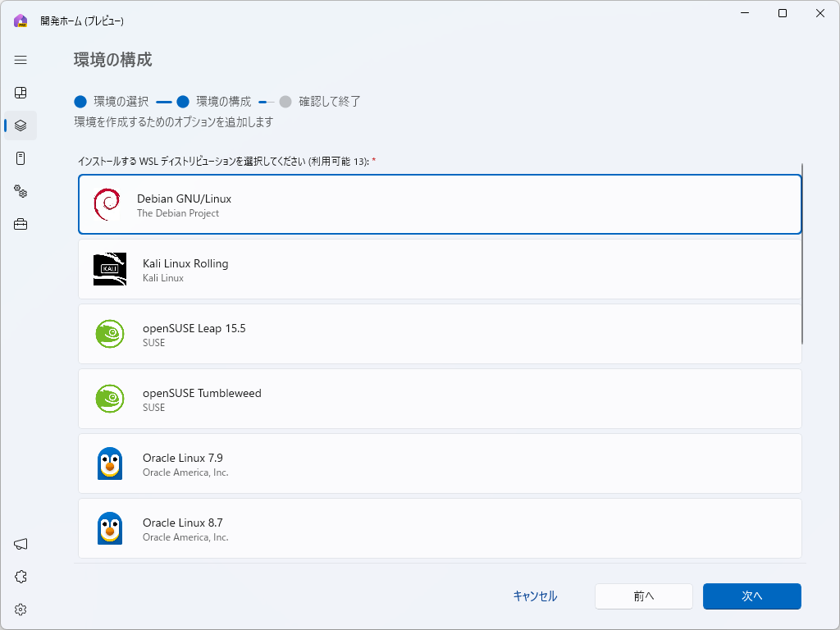Open the Dashboard from the sidebar

(20, 92)
